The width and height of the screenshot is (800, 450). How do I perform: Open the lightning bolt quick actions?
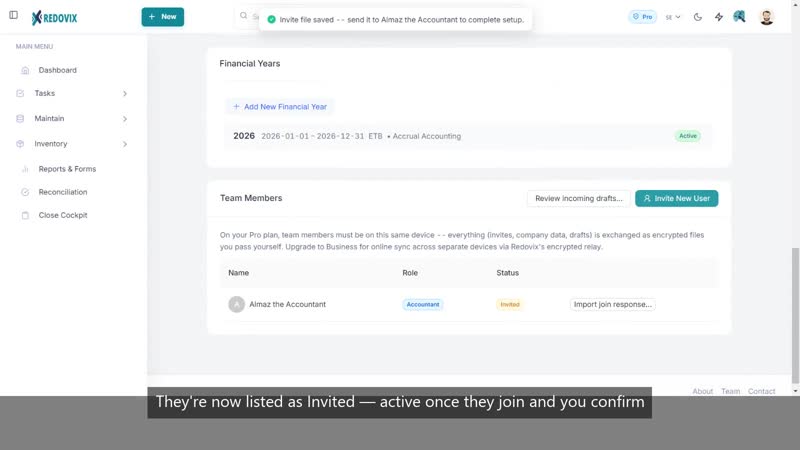tap(718, 17)
